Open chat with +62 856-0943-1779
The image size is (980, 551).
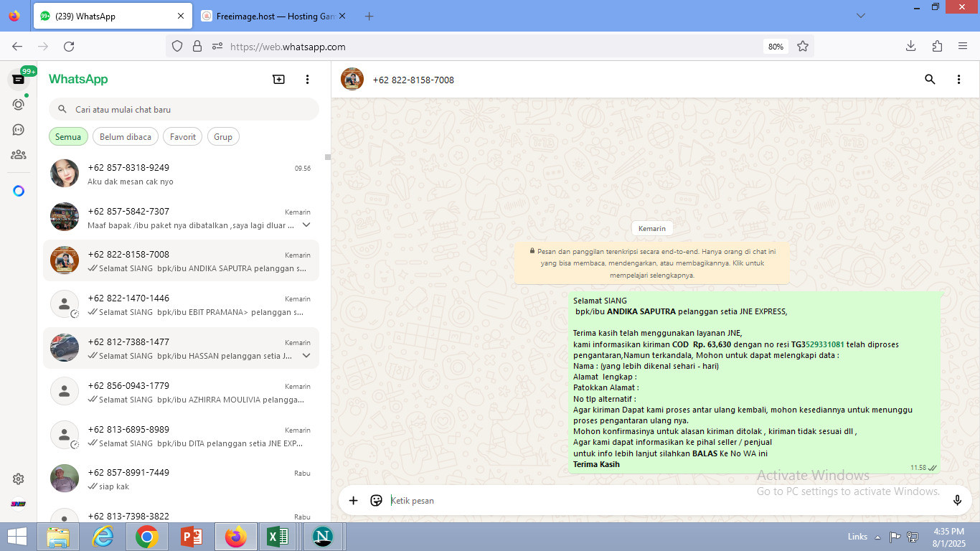(181, 392)
